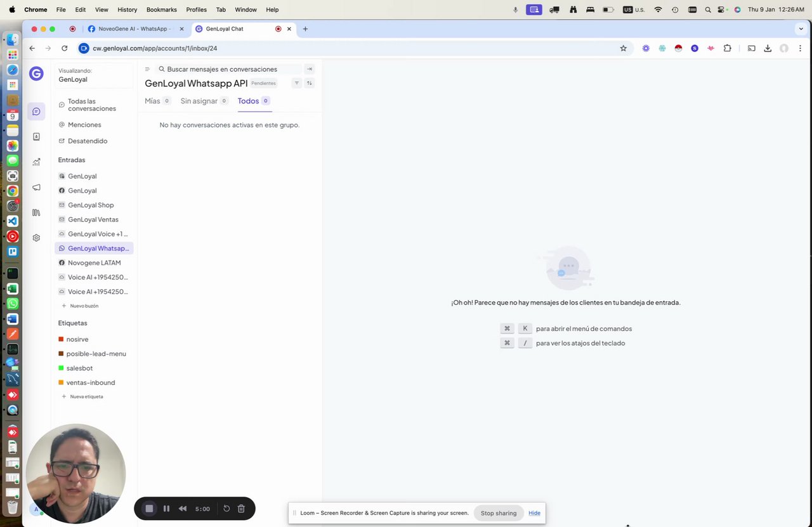Viewport: 812px width, 527px height.
Task: Click the Chrome address bar URL
Action: 155,48
